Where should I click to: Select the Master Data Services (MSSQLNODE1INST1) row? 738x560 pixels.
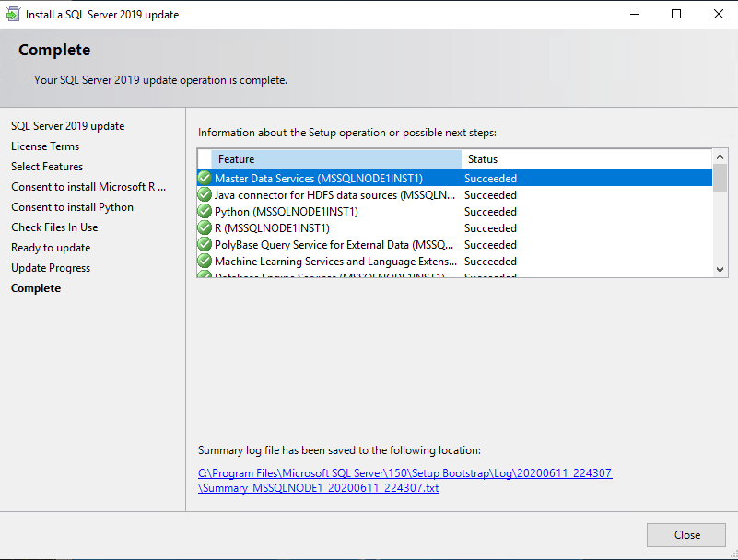click(x=454, y=179)
